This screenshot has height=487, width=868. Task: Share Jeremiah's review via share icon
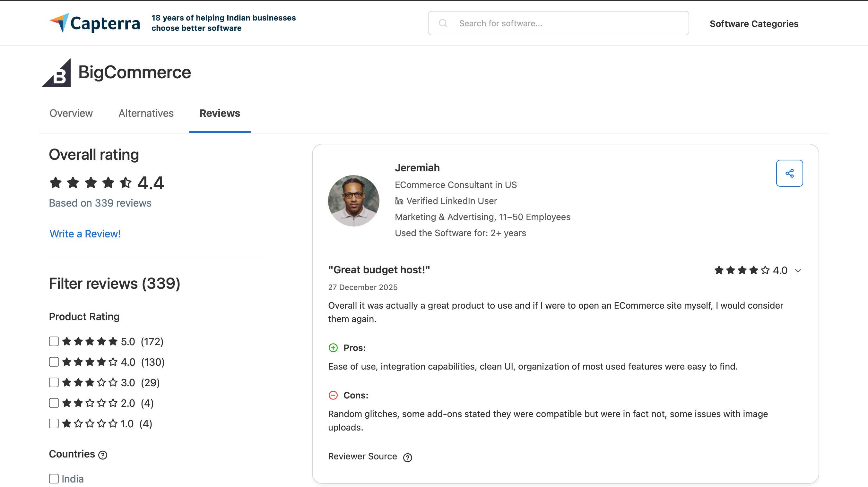click(789, 173)
